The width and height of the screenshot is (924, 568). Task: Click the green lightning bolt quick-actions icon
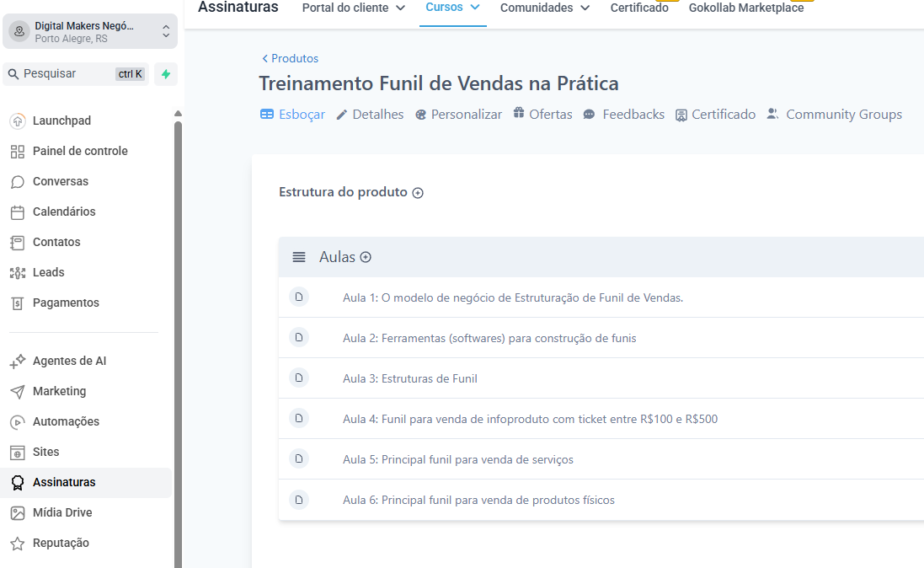[x=166, y=74]
